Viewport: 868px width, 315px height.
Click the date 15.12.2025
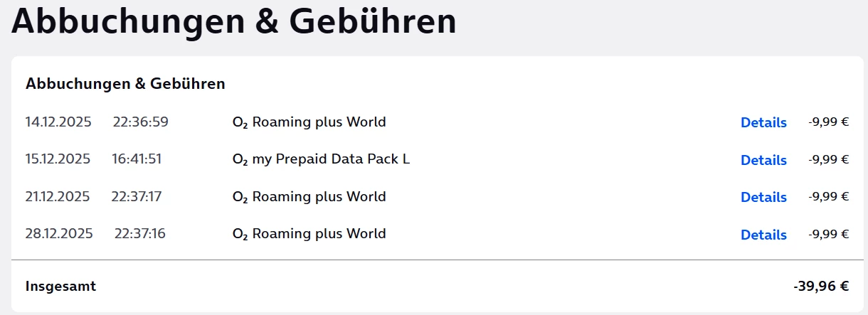[x=58, y=159]
